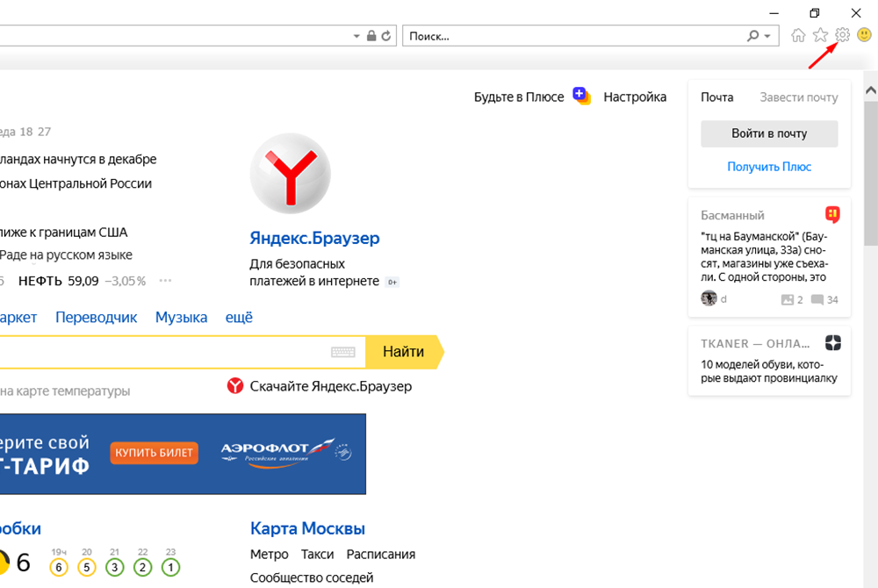Open search provider dropdown next to magnifier
Viewport: 878px width, 588px height.
coord(768,36)
